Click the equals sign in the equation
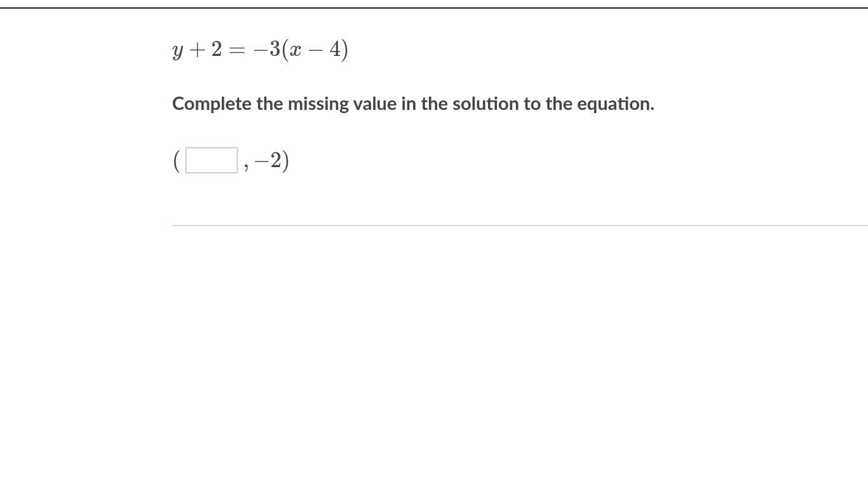This screenshot has height=488, width=868. tap(236, 50)
